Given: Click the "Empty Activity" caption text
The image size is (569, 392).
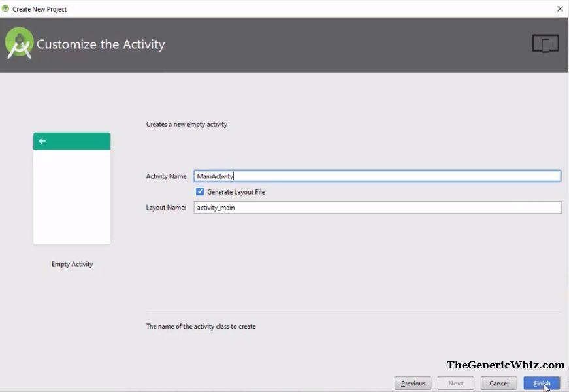Looking at the screenshot, I should [73, 264].
